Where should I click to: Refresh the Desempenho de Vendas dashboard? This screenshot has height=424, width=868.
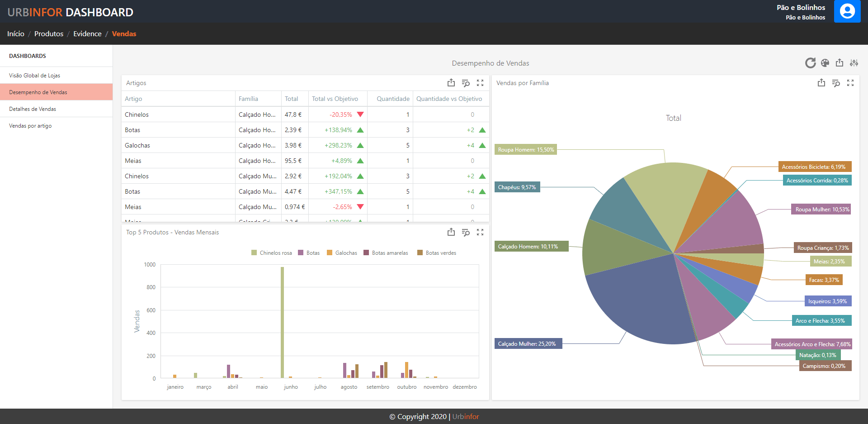810,63
